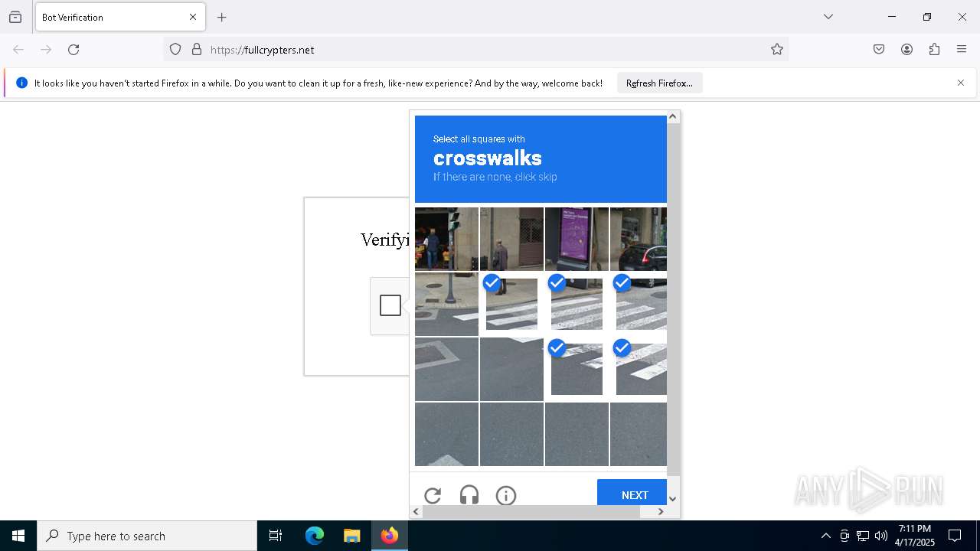Go back to previous page

18,50
